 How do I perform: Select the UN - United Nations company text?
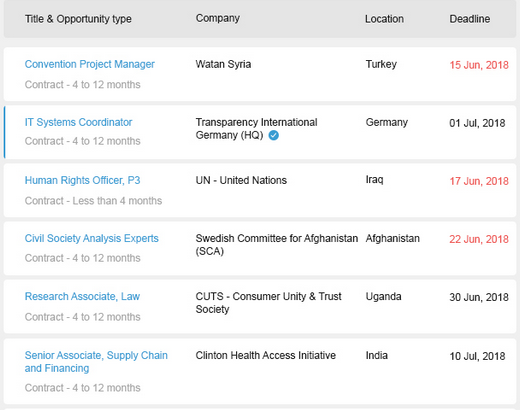coord(241,180)
